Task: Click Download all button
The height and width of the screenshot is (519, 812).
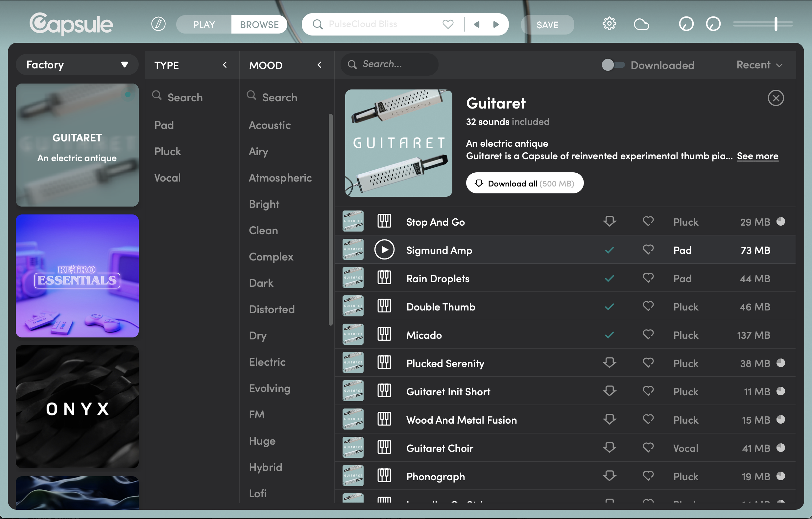Action: tap(524, 183)
